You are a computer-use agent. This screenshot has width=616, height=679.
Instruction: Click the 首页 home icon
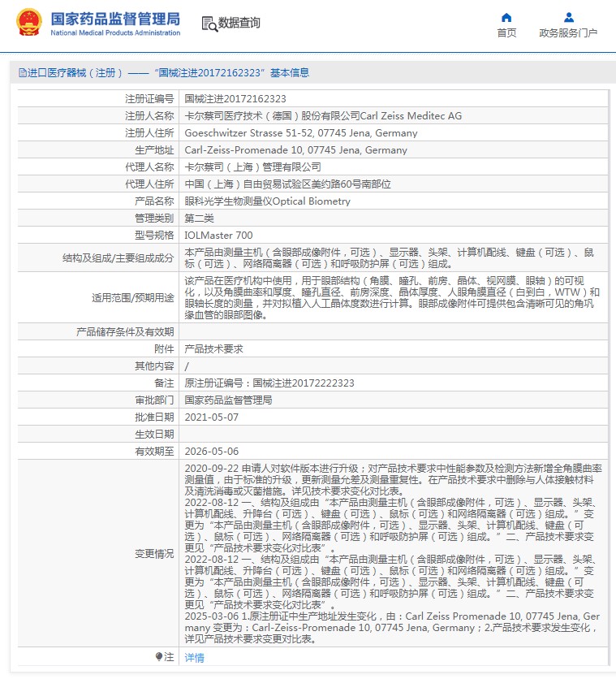506,18
